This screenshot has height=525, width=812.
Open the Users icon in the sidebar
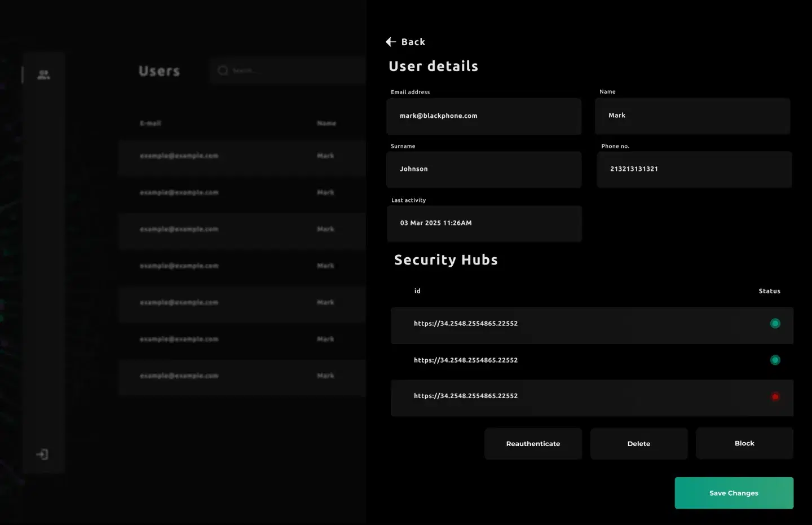[43, 74]
